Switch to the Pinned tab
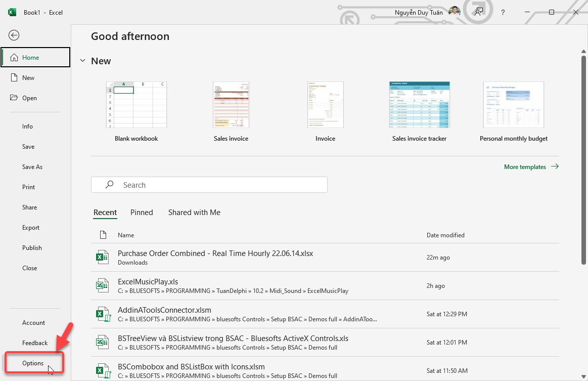Screen dimensions: 588x381 (x=142, y=213)
